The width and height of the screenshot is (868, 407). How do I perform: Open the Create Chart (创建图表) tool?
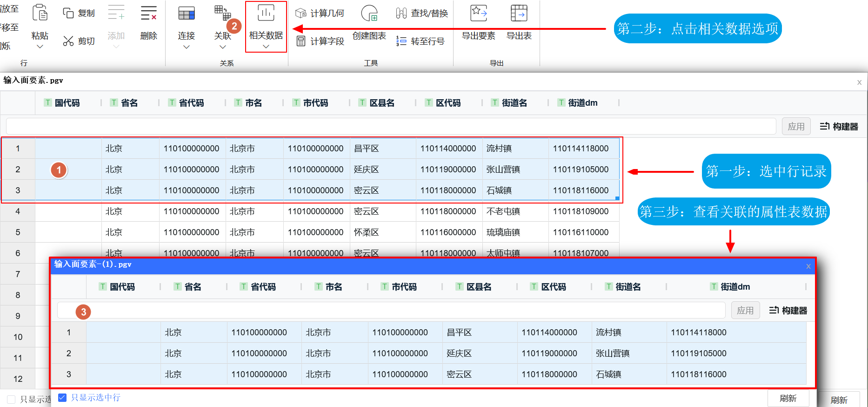click(x=369, y=13)
